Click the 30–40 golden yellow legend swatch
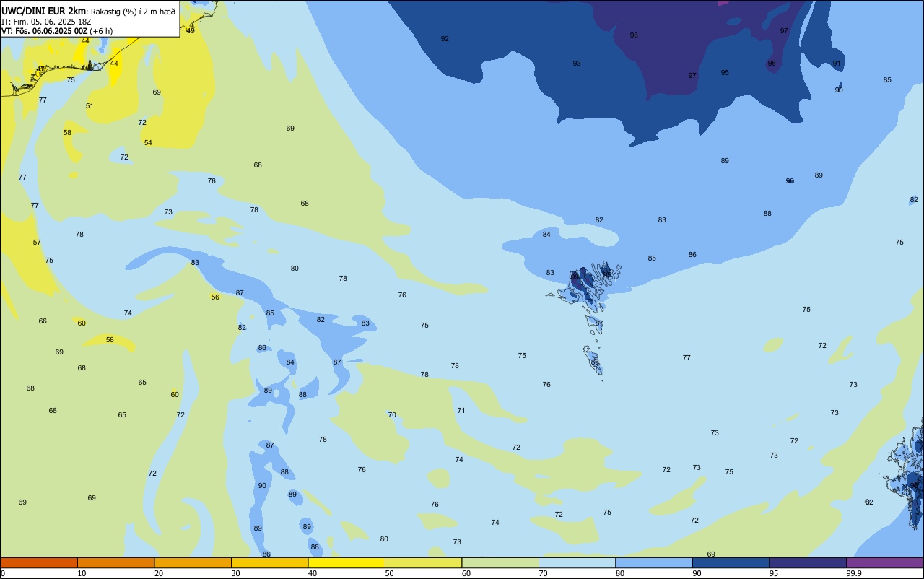 tap(269, 562)
